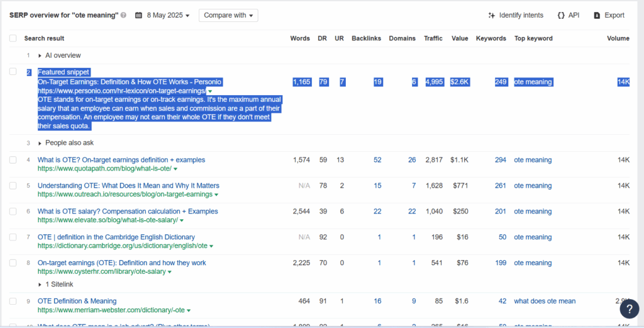Image resolution: width=644 pixels, height=328 pixels.
Task: Toggle the select-all checkbox in the header
Action: (x=13, y=38)
